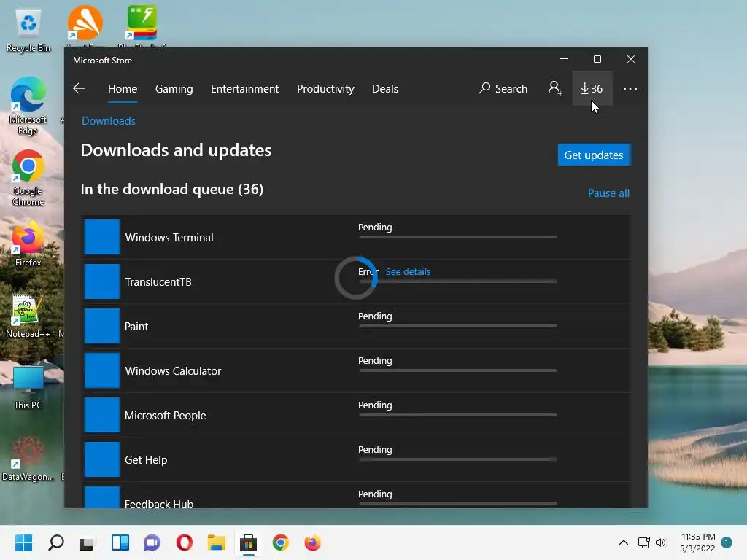The height and width of the screenshot is (560, 747).
Task: Launch Opera from the taskbar
Action: 185,542
